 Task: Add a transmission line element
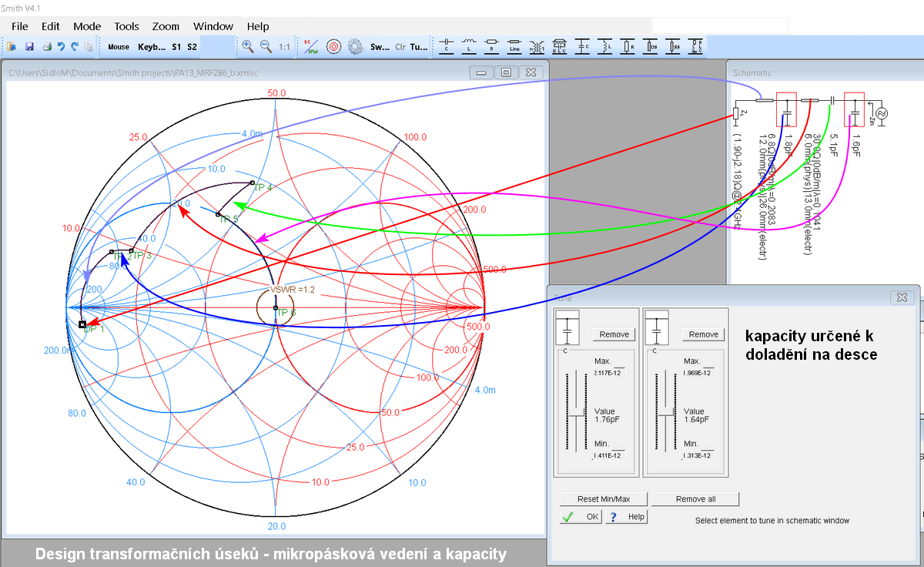click(x=513, y=46)
